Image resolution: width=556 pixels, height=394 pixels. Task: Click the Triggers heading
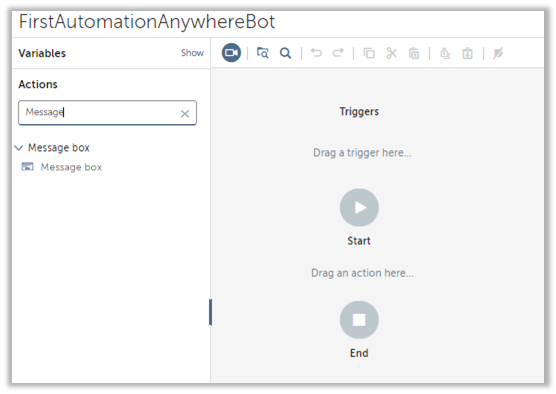coord(359,111)
